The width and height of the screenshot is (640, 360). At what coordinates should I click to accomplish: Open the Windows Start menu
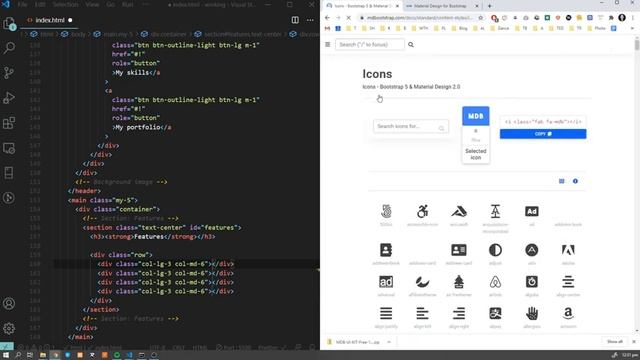(x=6, y=355)
